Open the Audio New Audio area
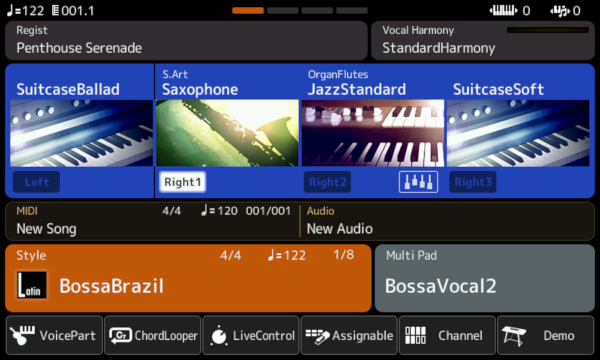Image resolution: width=600 pixels, height=360 pixels. point(447,221)
